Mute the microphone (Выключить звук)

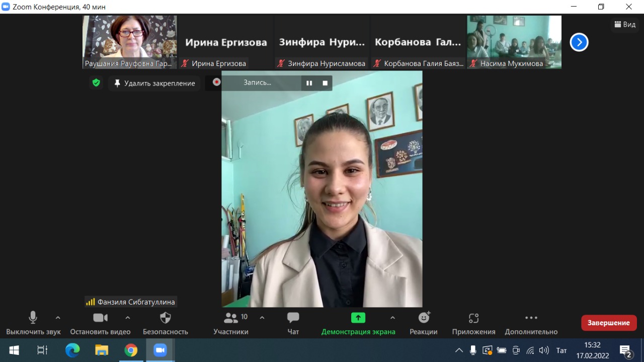(x=33, y=318)
